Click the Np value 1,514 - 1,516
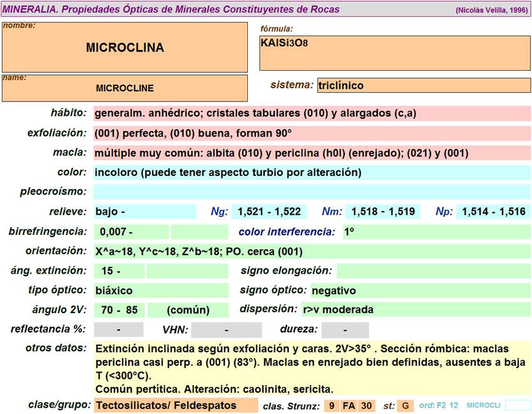532x414 pixels. click(x=493, y=212)
